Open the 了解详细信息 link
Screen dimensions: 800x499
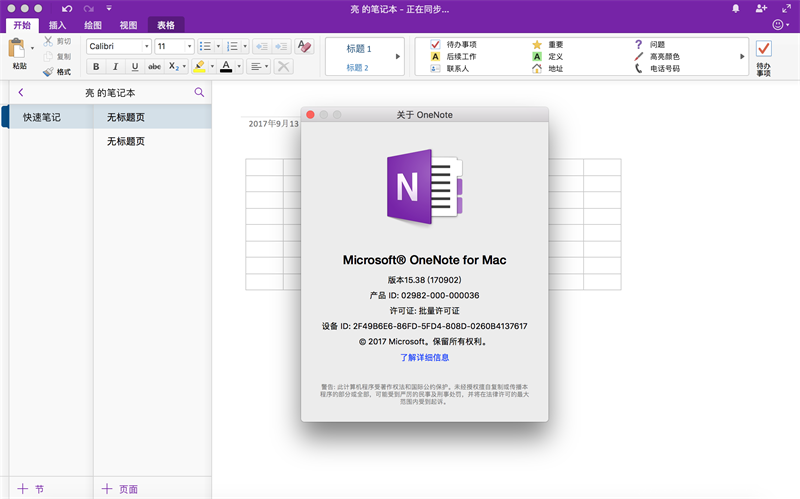(x=424, y=357)
